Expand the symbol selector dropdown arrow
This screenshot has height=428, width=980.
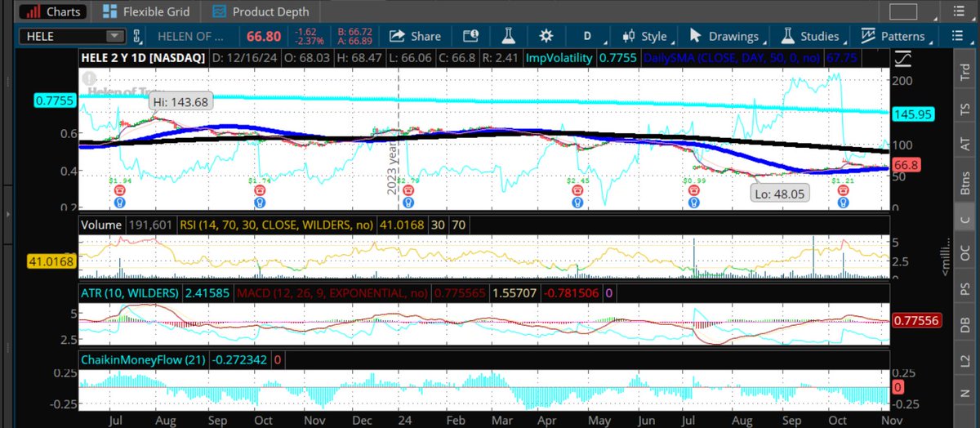click(115, 36)
